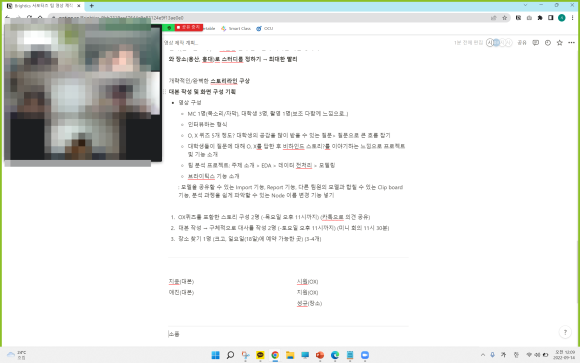Click the red Zoom stop-share button
The height and width of the screenshot is (363, 580).
click(x=189, y=27)
